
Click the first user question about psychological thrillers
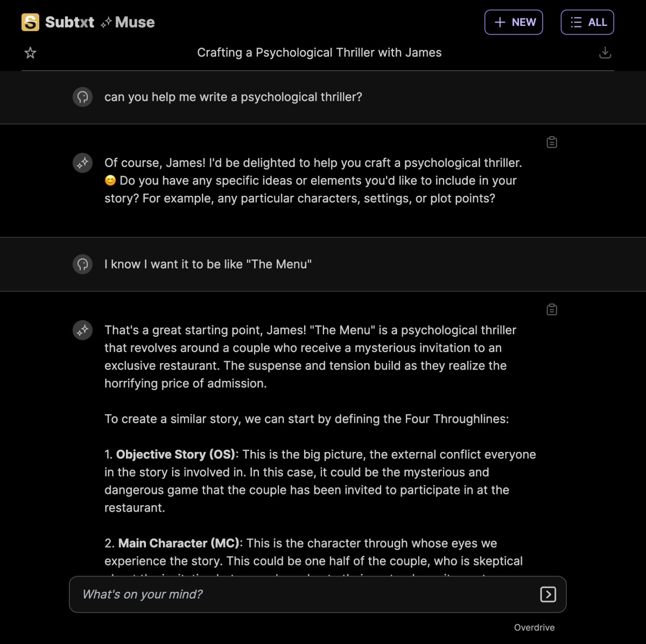(x=234, y=97)
